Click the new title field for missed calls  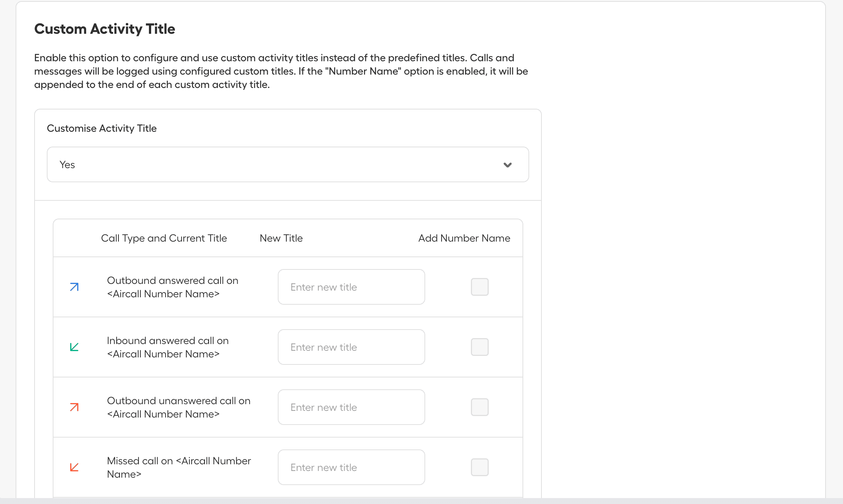coord(351,467)
